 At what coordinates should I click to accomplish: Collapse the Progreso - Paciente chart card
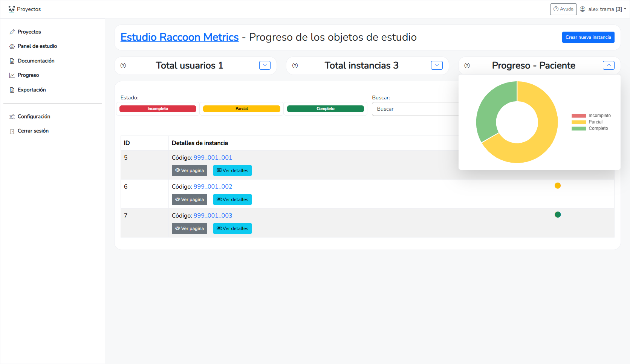coord(609,65)
